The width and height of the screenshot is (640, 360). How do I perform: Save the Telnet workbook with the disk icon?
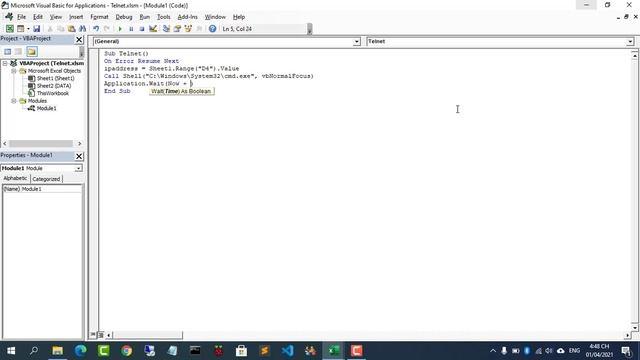[36, 29]
